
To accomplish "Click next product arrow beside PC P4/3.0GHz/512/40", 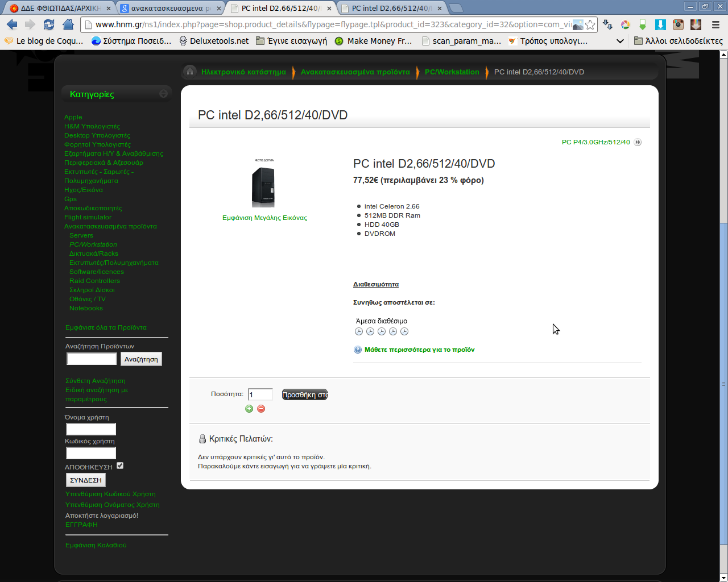I will pos(638,142).
